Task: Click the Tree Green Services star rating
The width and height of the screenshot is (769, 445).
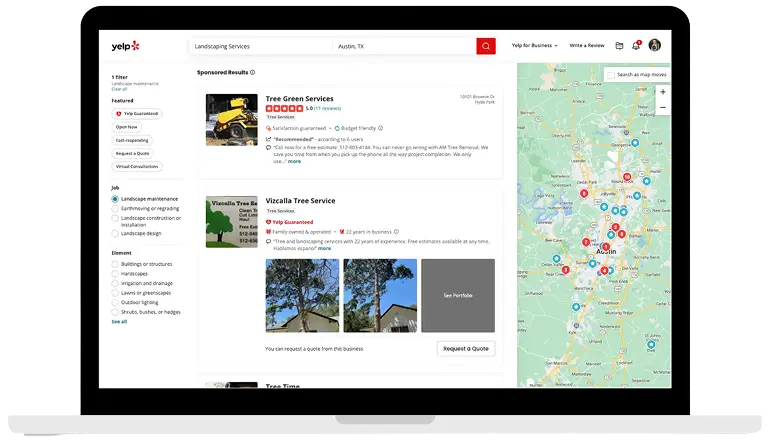Action: tap(284, 108)
